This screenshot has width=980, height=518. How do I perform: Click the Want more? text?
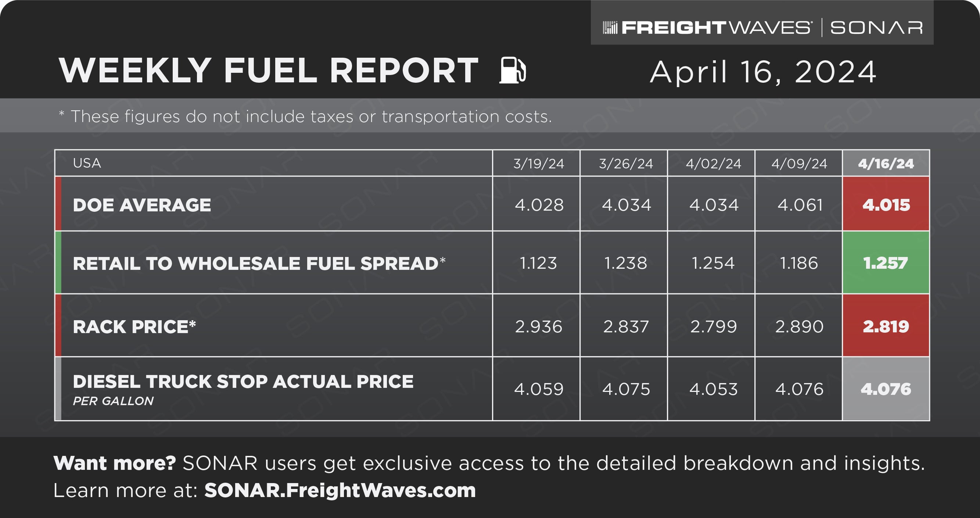coord(115,463)
